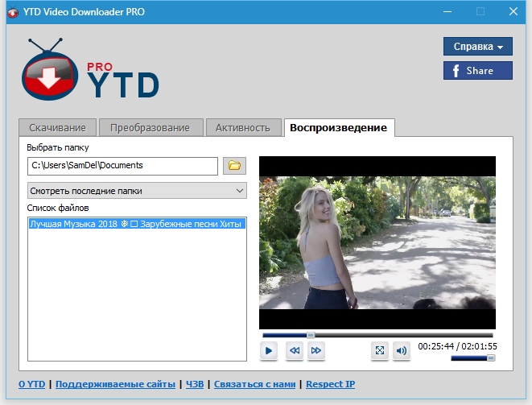Open the Поддерживаемые сайты link

115,385
